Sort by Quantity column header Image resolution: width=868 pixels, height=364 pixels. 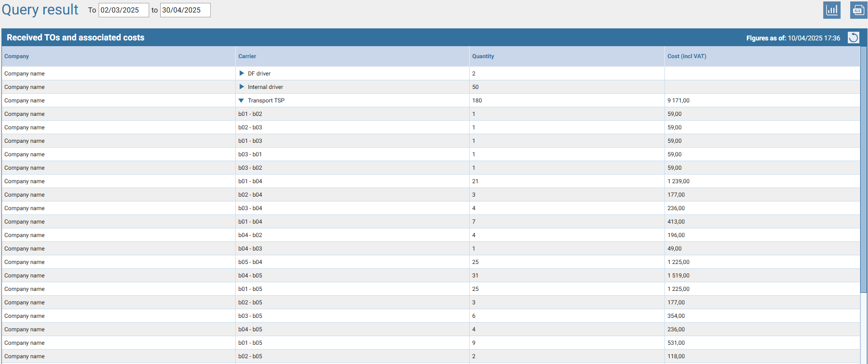point(567,56)
